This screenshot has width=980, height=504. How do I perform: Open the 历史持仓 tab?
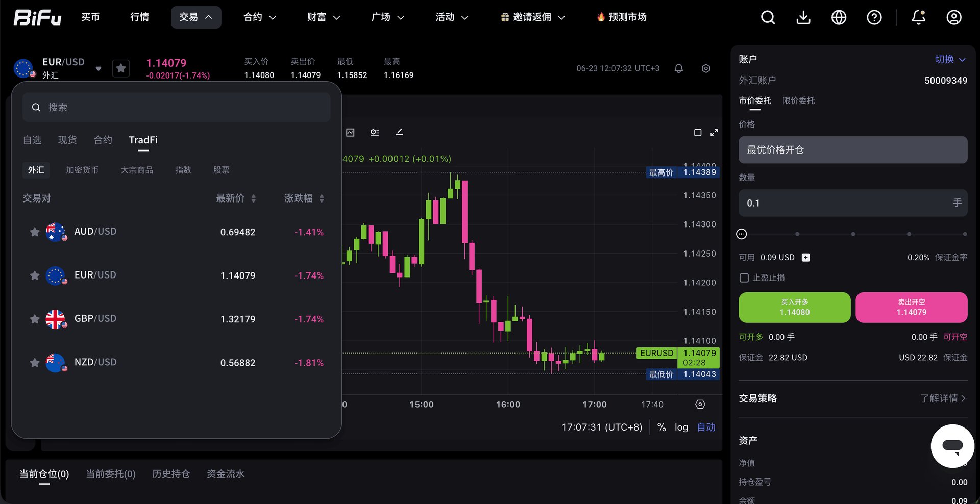[171, 474]
